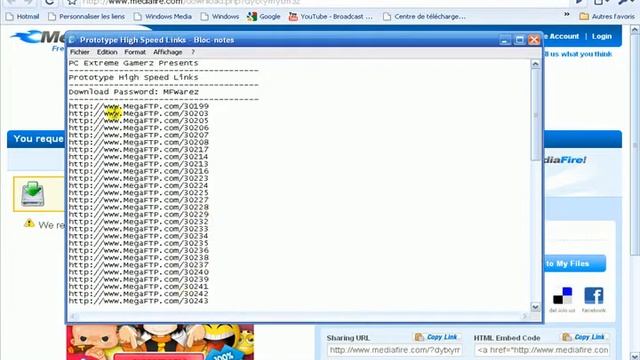Screen dimensions: 640x360
Task: Open the Personnaliser les liens bookmark
Action: pyautogui.click(x=87, y=17)
